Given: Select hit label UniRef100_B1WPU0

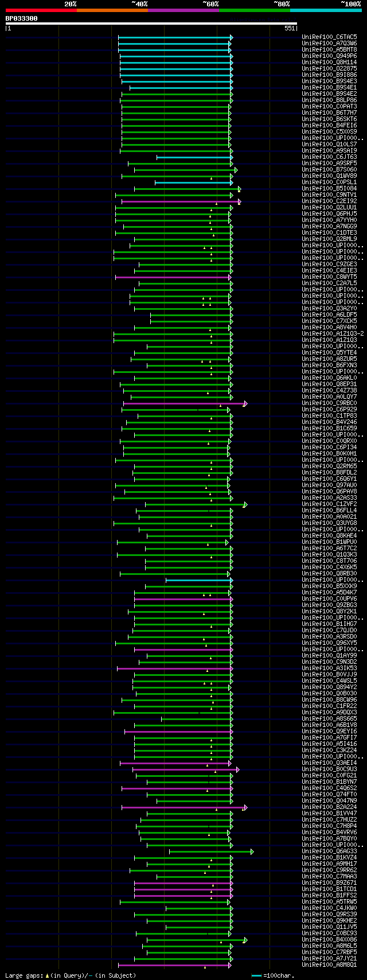Looking at the screenshot, I should point(329,542).
